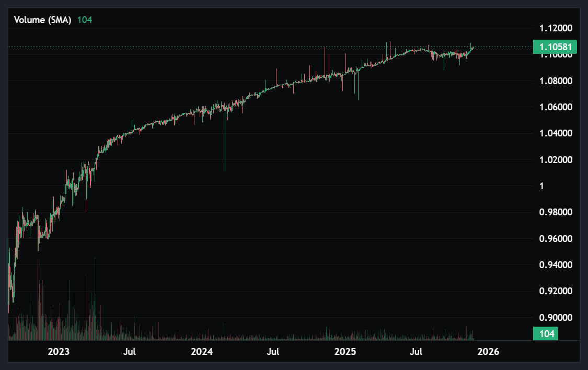Click the 0.94000 price axis label
The height and width of the screenshot is (370, 588).
[x=556, y=265]
